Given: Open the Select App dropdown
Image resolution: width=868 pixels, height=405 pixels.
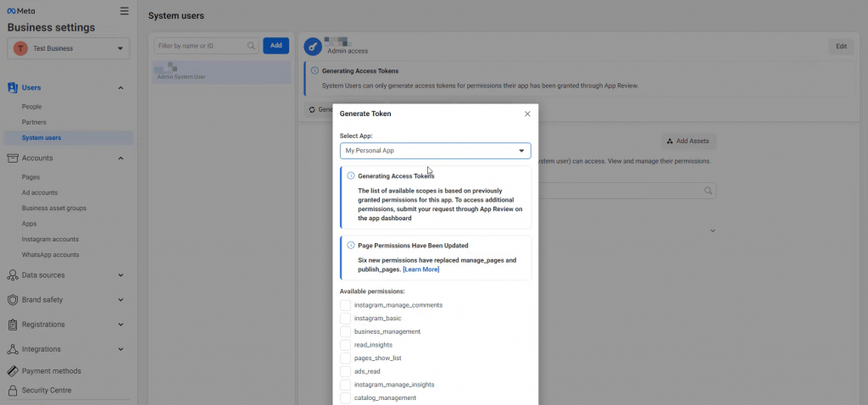Looking at the screenshot, I should click(435, 151).
